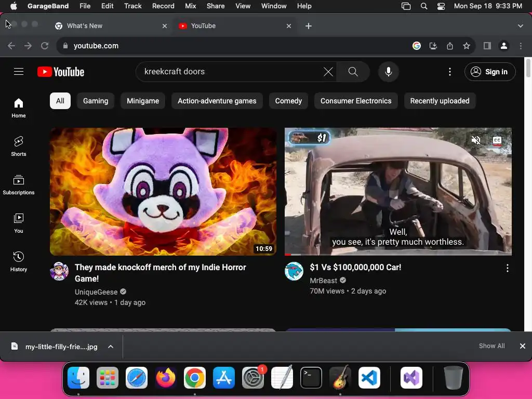Open a new tab with plus button

[309, 26]
